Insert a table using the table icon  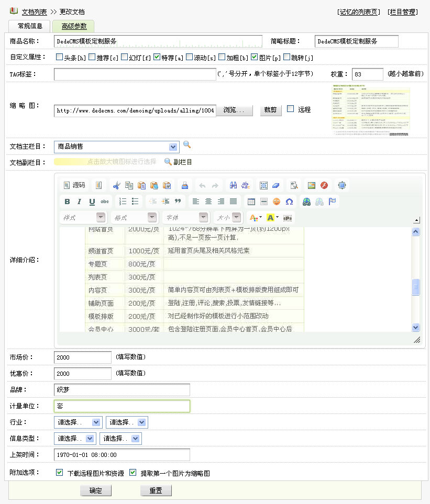(251, 201)
